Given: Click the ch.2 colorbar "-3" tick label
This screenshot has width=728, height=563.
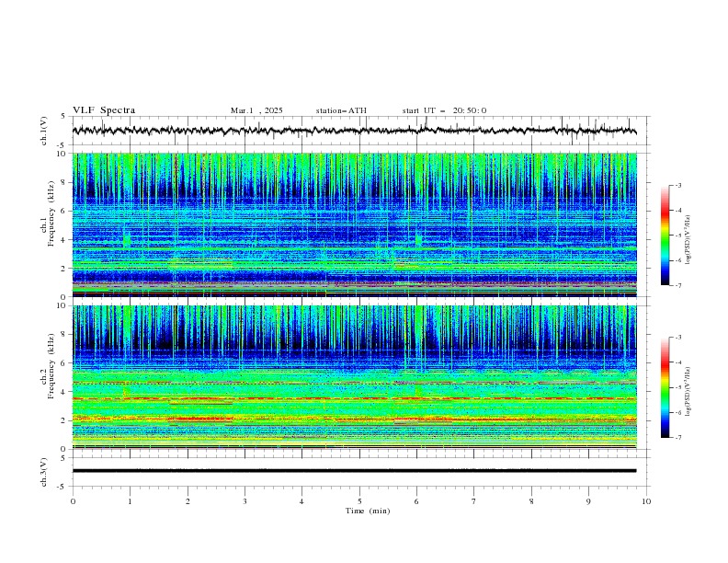Looking at the screenshot, I should 677,338.
